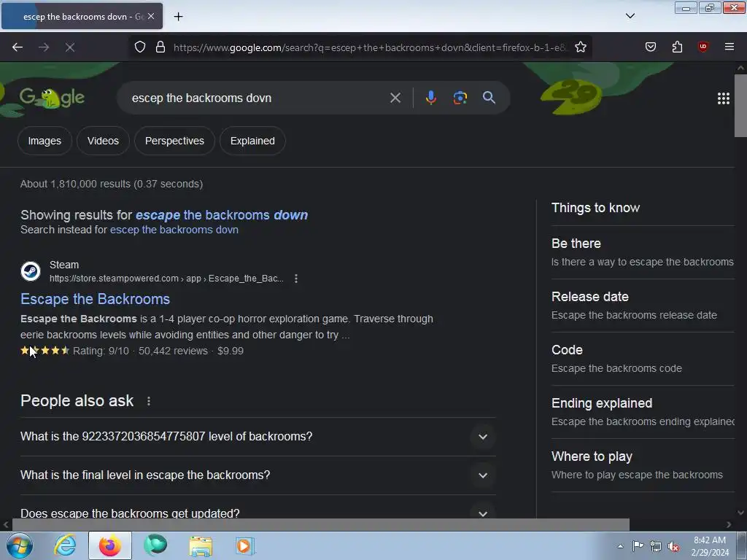Clear the Google search box
Screen dimensions: 747x560
[x=395, y=98]
